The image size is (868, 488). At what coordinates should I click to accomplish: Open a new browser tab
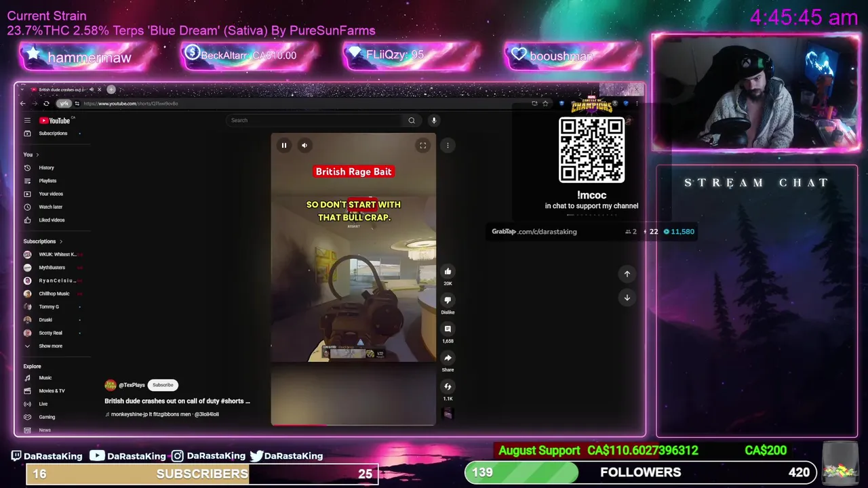pos(111,89)
